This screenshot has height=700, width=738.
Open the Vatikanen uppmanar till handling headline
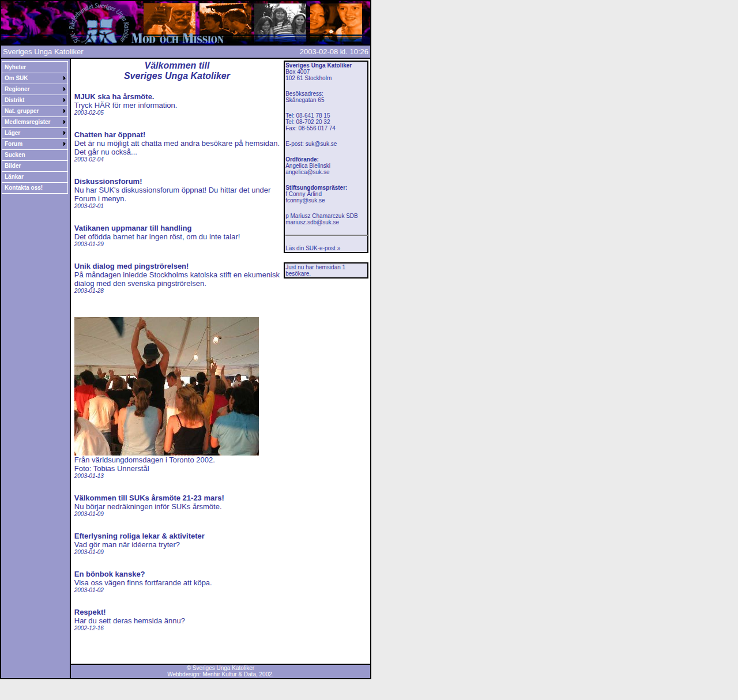point(133,228)
